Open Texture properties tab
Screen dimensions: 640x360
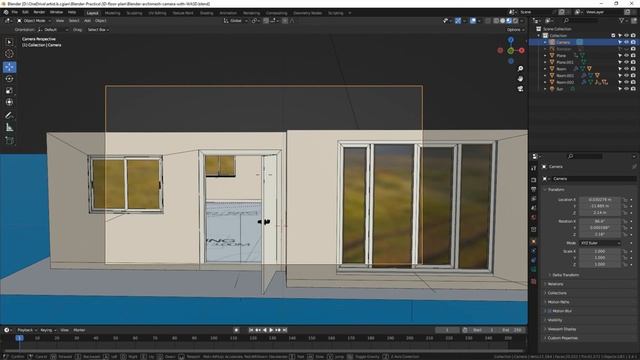[533, 281]
